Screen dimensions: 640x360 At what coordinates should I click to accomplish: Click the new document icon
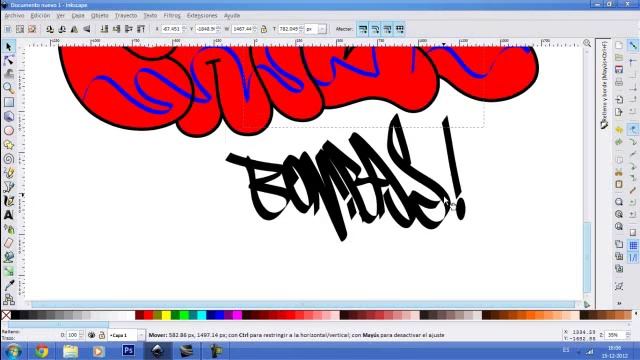[619, 45]
